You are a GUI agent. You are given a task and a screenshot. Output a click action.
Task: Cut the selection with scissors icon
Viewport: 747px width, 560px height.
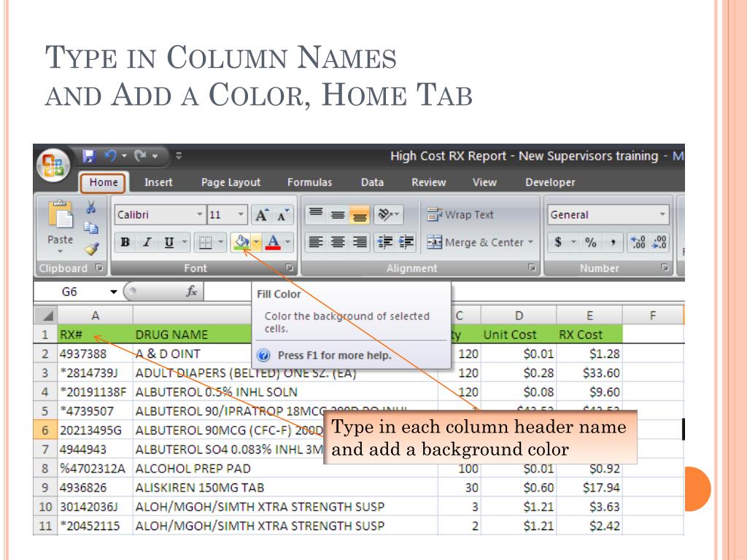click(91, 207)
